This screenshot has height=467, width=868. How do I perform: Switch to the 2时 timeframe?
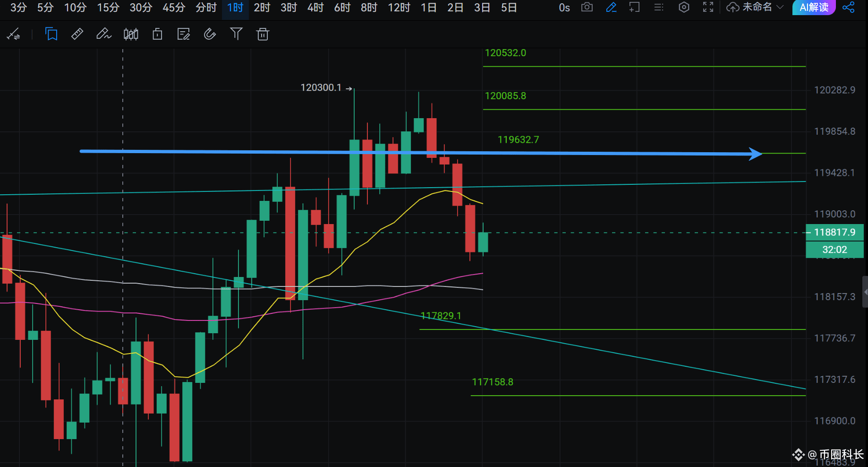coord(262,8)
